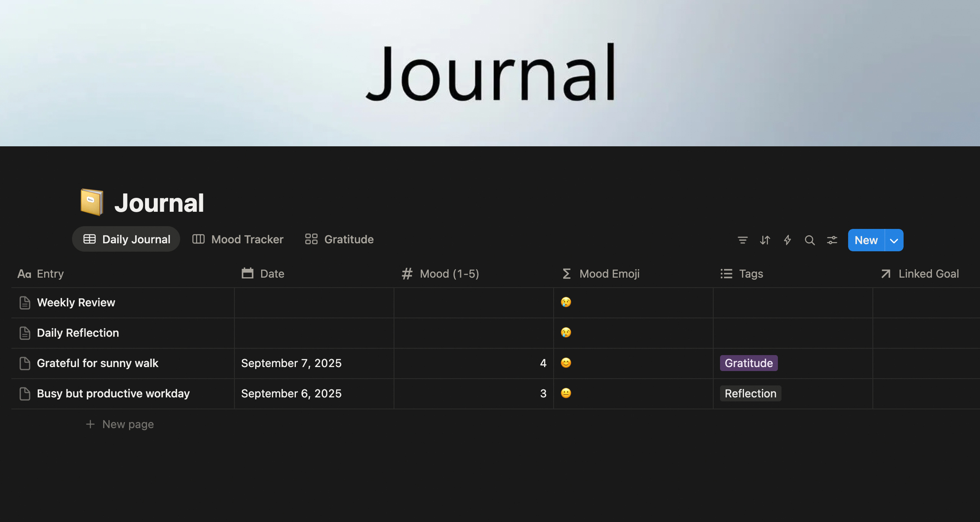
Task: Click the blue New button
Action: [x=866, y=240]
